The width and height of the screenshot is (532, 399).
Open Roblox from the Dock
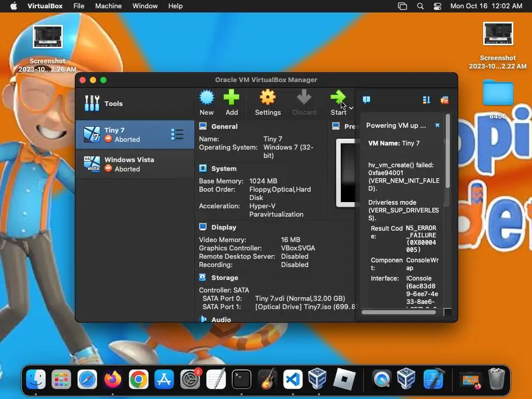[x=344, y=379]
